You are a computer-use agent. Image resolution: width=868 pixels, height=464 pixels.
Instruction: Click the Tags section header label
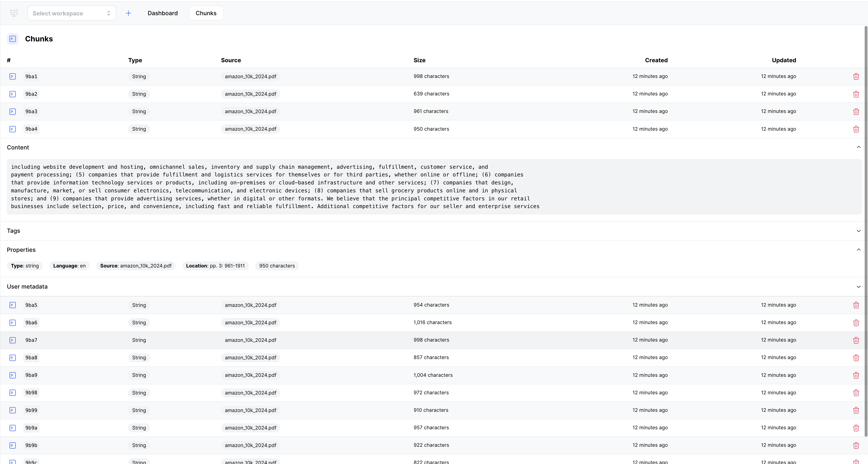[x=13, y=231]
